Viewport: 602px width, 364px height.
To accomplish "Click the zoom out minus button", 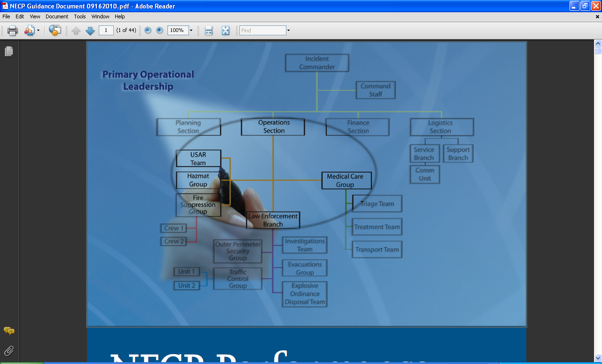I will coord(148,31).
